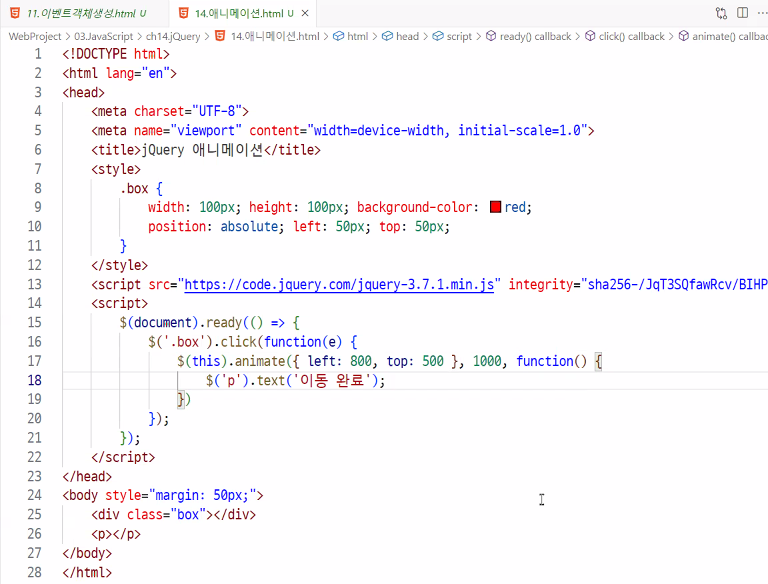
Task: Switch to the 11.이벤트객체생성.html tab
Action: (83, 13)
